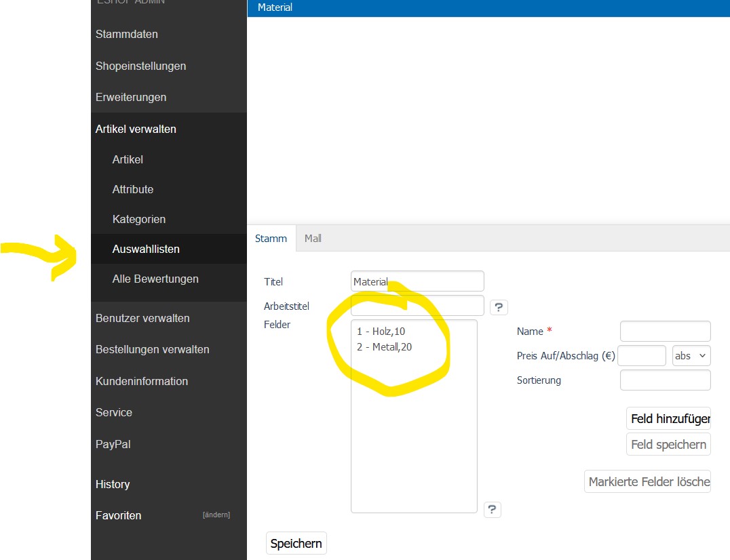730x560 pixels.
Task: Click the Feld hinzufügen button
Action: (x=669, y=419)
